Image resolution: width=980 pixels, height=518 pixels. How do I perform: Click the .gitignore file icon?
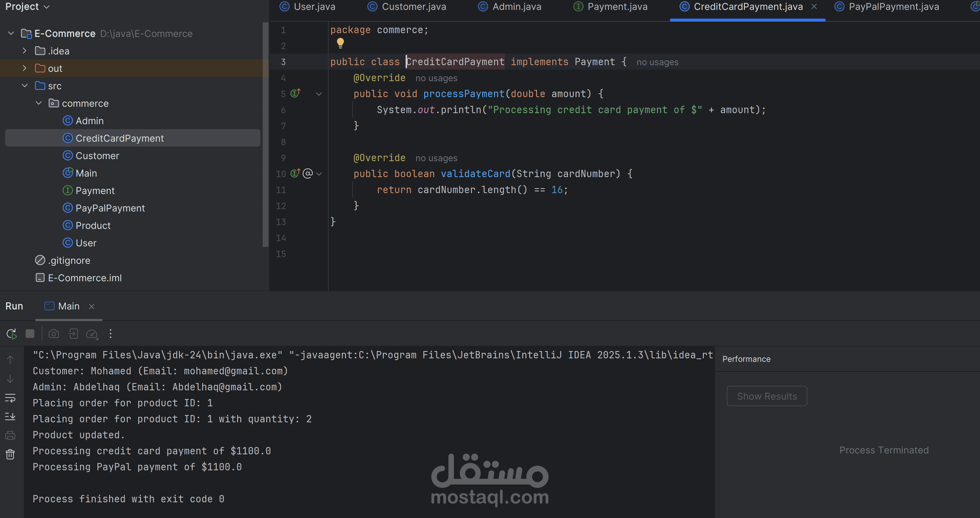click(x=40, y=260)
